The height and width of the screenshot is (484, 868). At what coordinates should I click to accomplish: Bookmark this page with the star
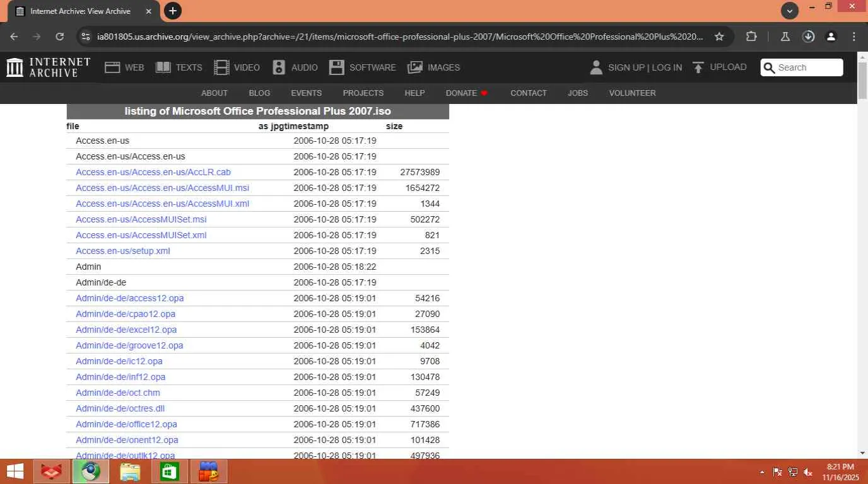point(719,37)
